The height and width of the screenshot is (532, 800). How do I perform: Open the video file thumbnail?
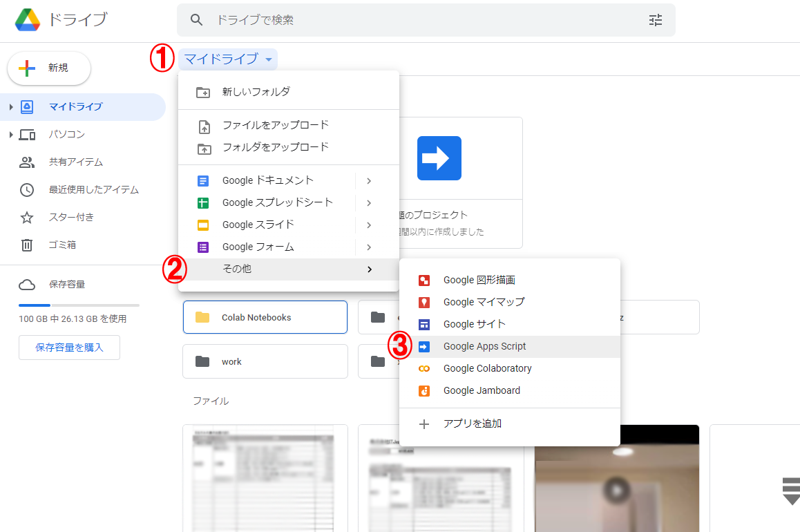pos(617,478)
